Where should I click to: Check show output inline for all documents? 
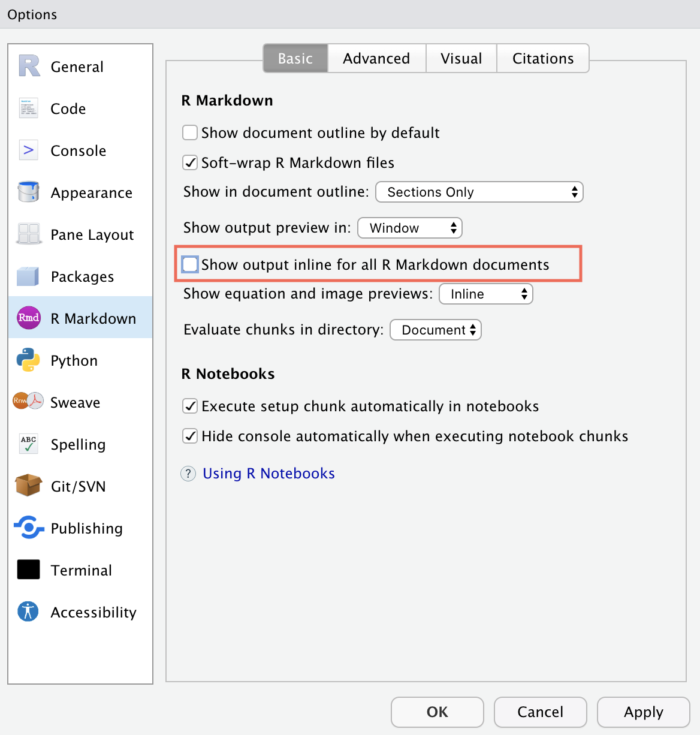pyautogui.click(x=189, y=264)
